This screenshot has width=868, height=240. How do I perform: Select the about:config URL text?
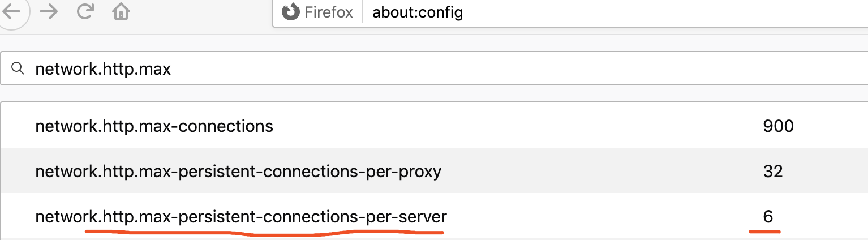pos(418,12)
